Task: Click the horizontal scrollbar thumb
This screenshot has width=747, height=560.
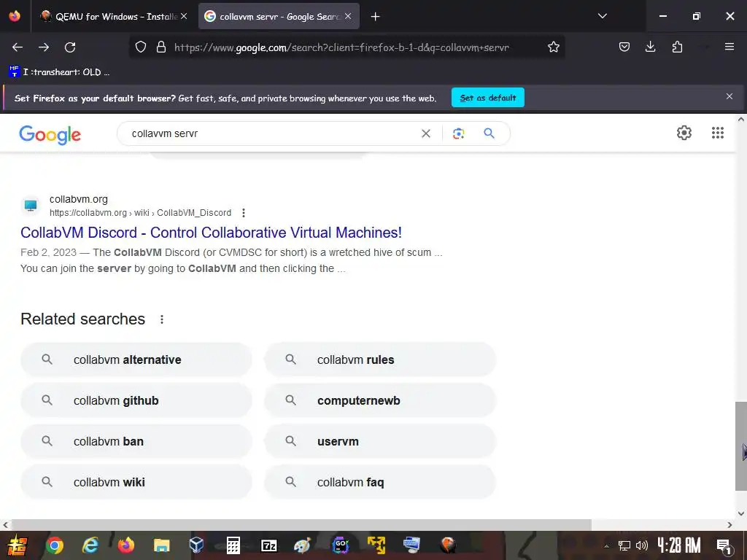Action: click(x=301, y=525)
